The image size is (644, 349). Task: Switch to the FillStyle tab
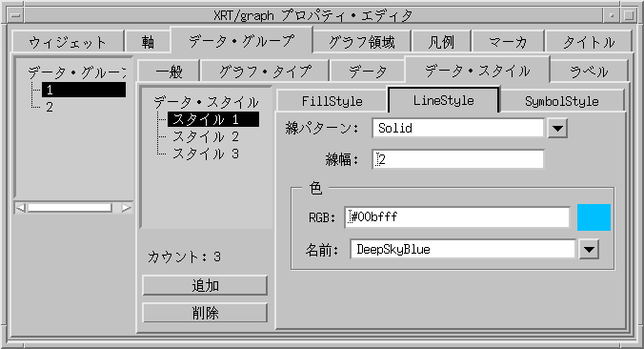[x=332, y=101]
